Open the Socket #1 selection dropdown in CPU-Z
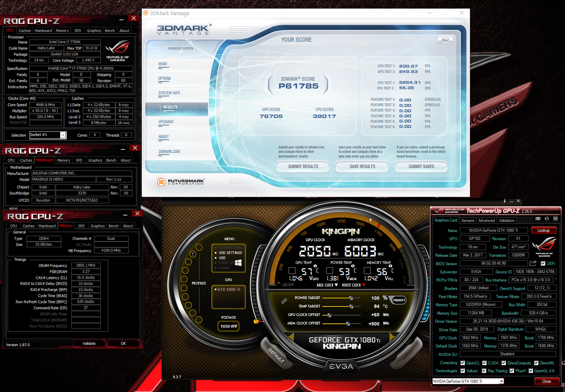This screenshot has width=565, height=392. coord(63,135)
